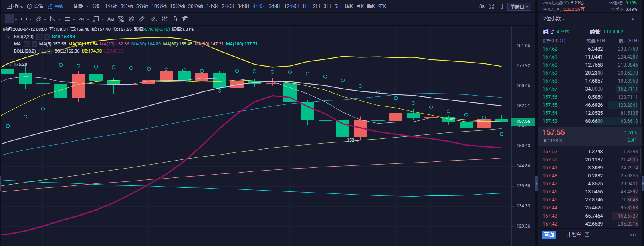Open MA indicator settings gear
The image size is (644, 246).
pos(27,44)
